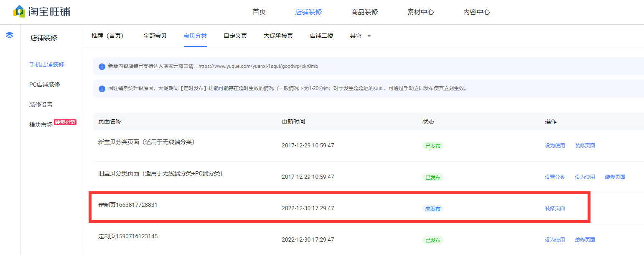Viewport: 644px width, 255px height.
Task: Open 商品装修 in top navigation
Action: pyautogui.click(x=364, y=12)
